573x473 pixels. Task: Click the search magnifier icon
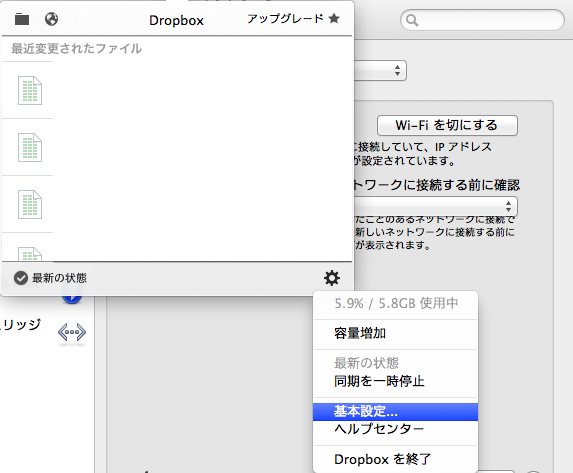(x=412, y=20)
